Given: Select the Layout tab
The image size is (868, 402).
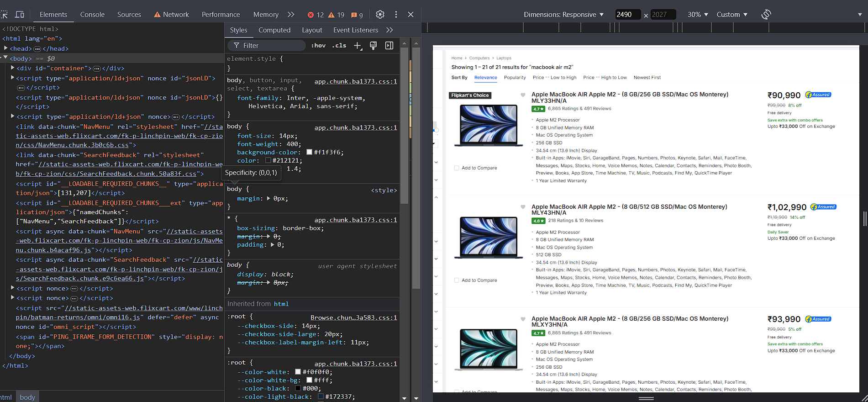Looking at the screenshot, I should (x=312, y=30).
